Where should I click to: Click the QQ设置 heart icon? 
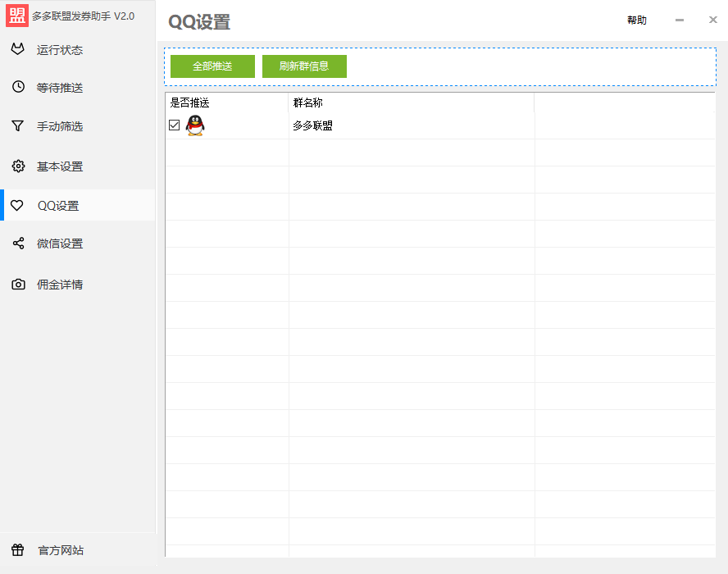17,205
